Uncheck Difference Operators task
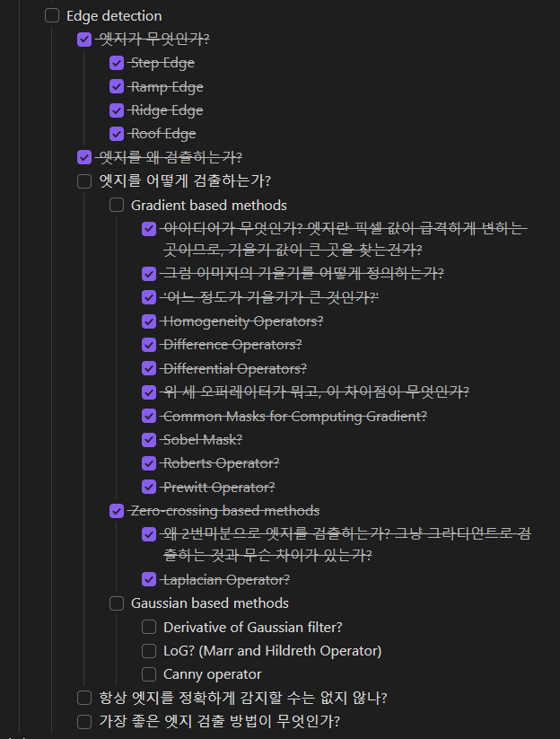Image resolution: width=560 pixels, height=739 pixels. [x=149, y=345]
